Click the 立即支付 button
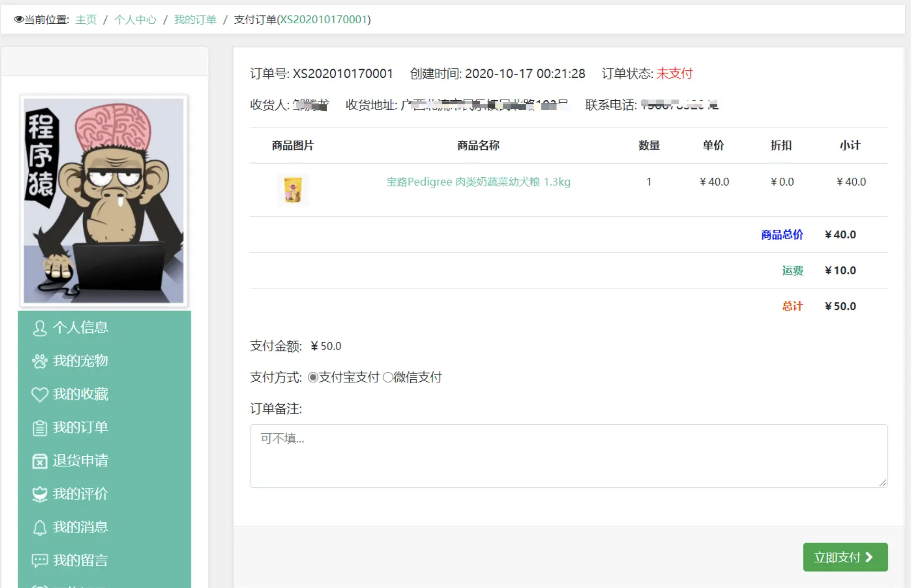Screen dimensions: 911x588 pos(845,557)
